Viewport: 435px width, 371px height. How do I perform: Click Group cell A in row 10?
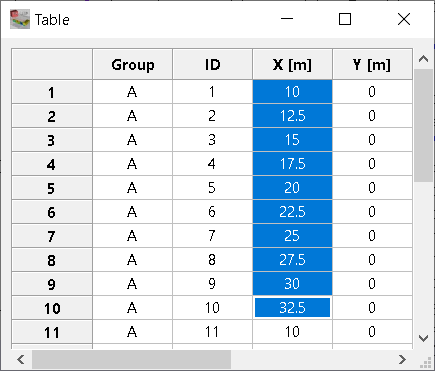[133, 308]
